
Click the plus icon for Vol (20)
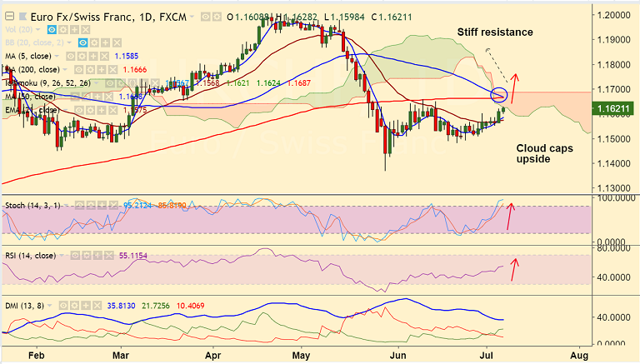(x=74, y=30)
